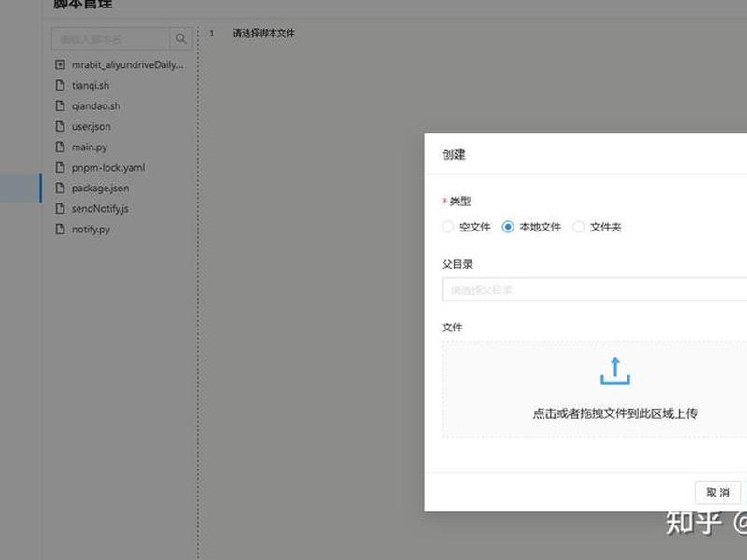Click the sendNotify.js file icon
The width and height of the screenshot is (747, 560).
pos(60,208)
